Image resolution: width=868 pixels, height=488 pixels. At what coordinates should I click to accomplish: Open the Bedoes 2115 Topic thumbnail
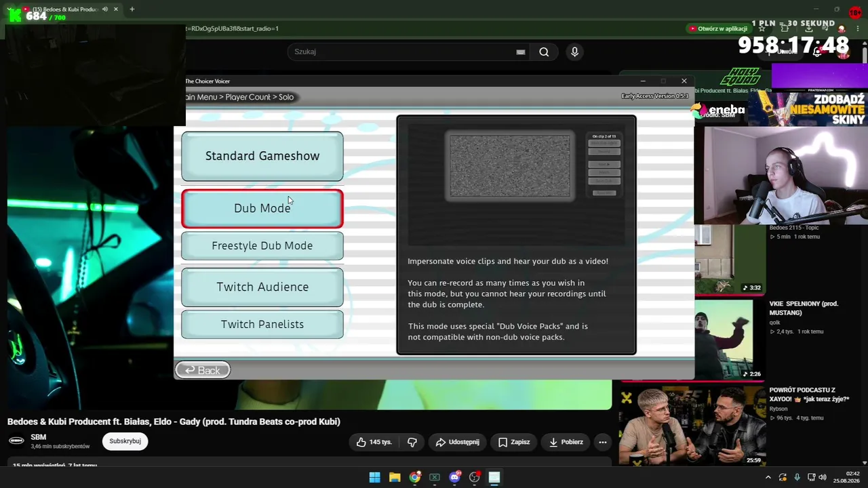point(730,260)
